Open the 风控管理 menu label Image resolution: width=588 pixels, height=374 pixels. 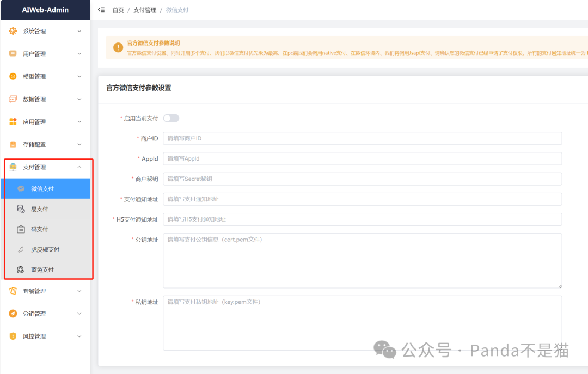pyautogui.click(x=34, y=336)
